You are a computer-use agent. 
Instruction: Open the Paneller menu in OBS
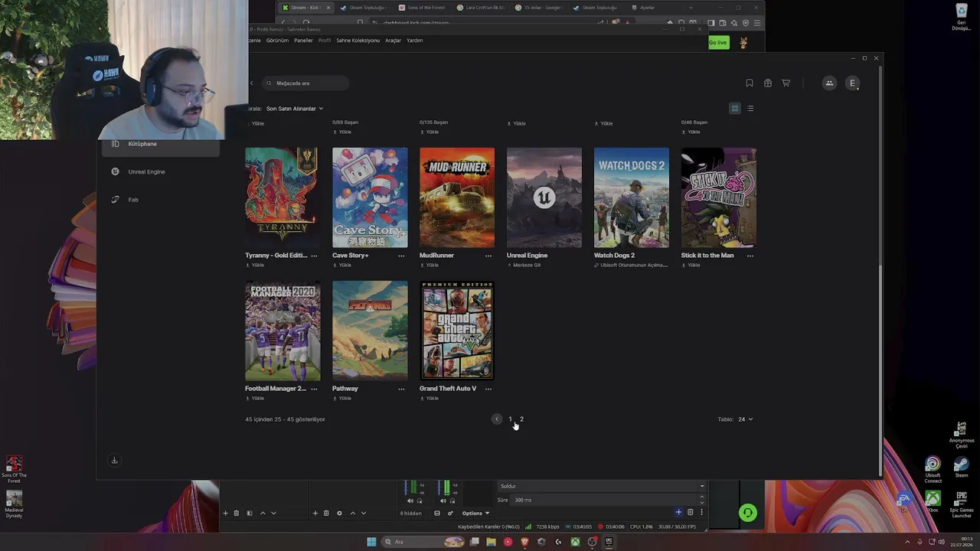pos(303,41)
